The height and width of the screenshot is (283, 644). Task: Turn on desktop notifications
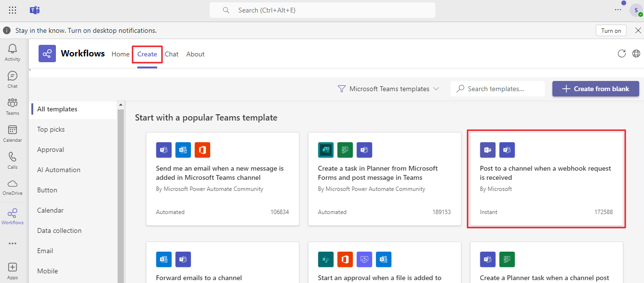click(x=611, y=30)
